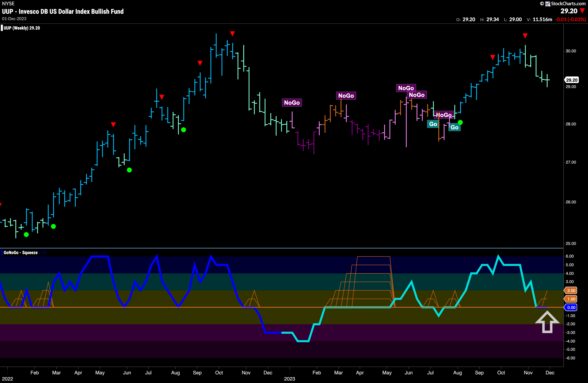Viewport: 588px width, 383px height.
Task: Click the first NoGo label near December 2022
Action: click(x=292, y=103)
